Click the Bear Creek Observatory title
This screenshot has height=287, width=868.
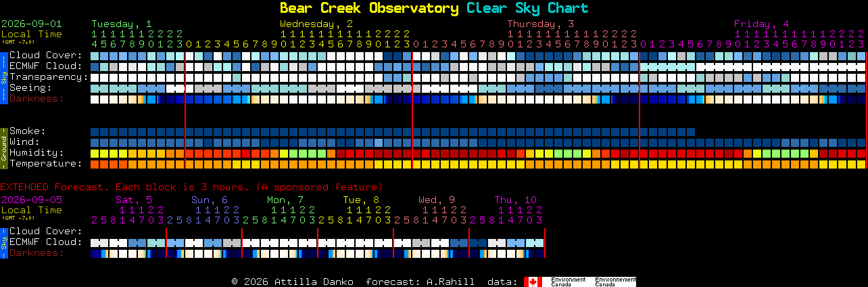[369, 8]
